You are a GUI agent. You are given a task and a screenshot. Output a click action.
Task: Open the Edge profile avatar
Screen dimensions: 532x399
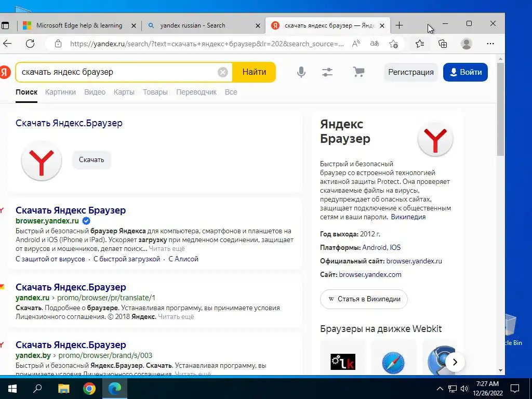pyautogui.click(x=467, y=44)
